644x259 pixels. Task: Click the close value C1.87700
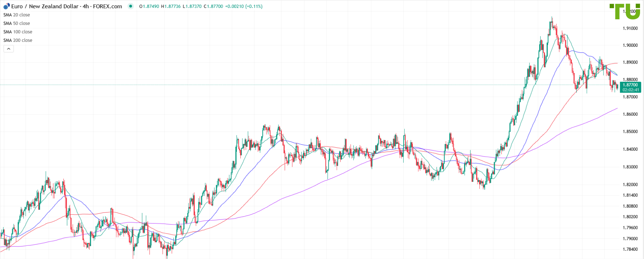coord(213,6)
